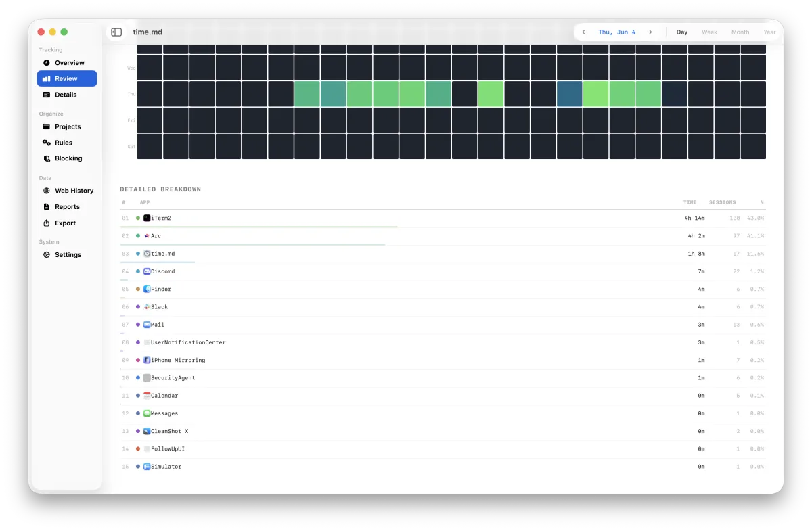Click the first dark cell in the Fri row
The image size is (812, 531).
click(150, 120)
